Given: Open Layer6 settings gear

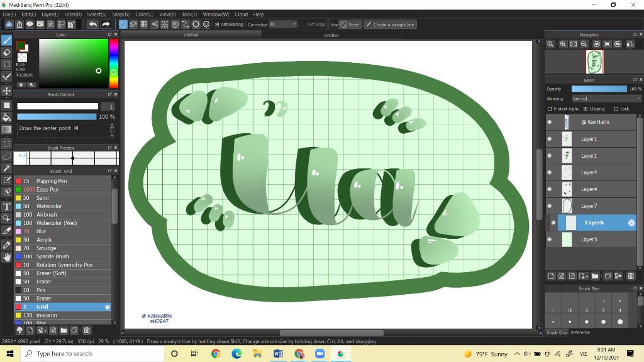Looking at the screenshot, I should coord(631,223).
